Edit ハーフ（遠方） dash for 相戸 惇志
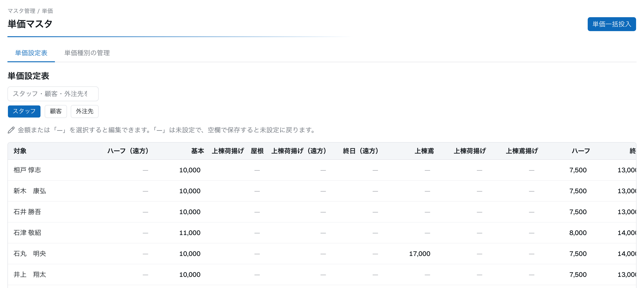This screenshot has width=644, height=288. point(145,170)
